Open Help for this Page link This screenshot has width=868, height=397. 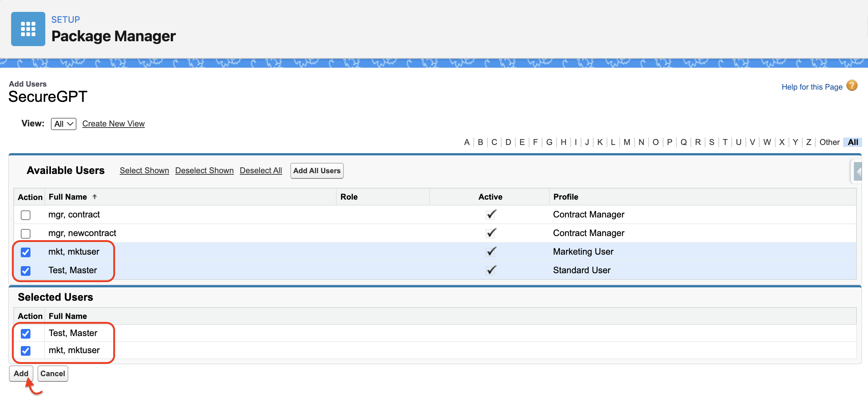tap(812, 87)
